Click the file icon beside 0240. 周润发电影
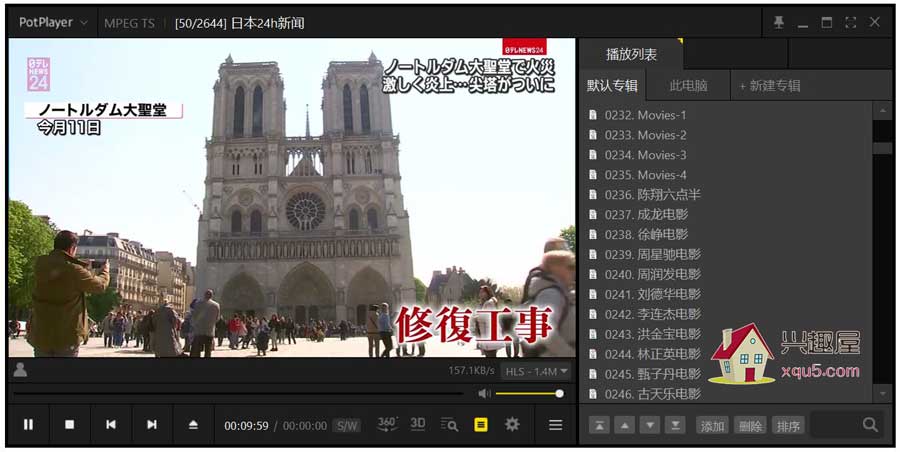The height and width of the screenshot is (452, 900). click(x=593, y=275)
